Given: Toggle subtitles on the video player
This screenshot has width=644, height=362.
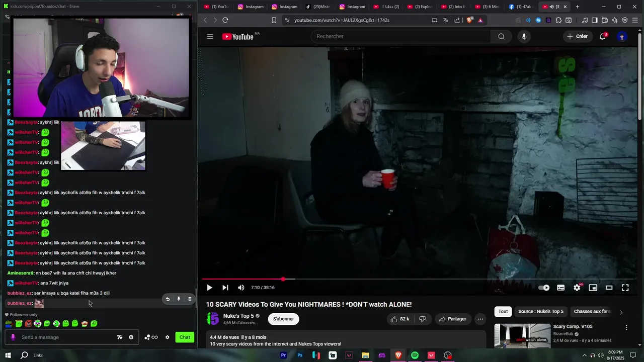Looking at the screenshot, I should point(560,288).
